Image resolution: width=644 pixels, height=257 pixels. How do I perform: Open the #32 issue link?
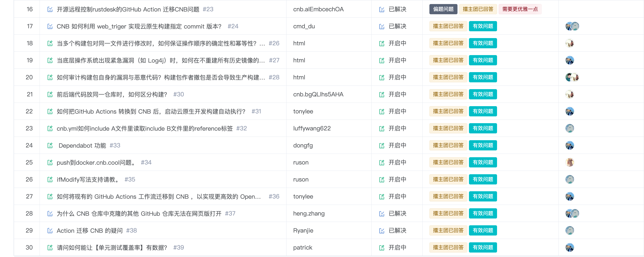pyautogui.click(x=242, y=128)
